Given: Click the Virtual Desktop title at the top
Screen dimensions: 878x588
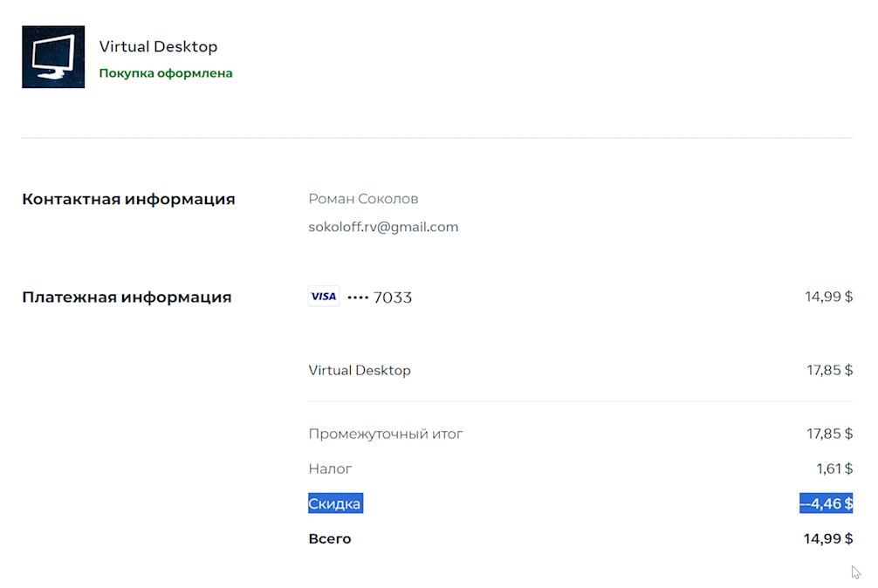Looking at the screenshot, I should pyautogui.click(x=158, y=46).
